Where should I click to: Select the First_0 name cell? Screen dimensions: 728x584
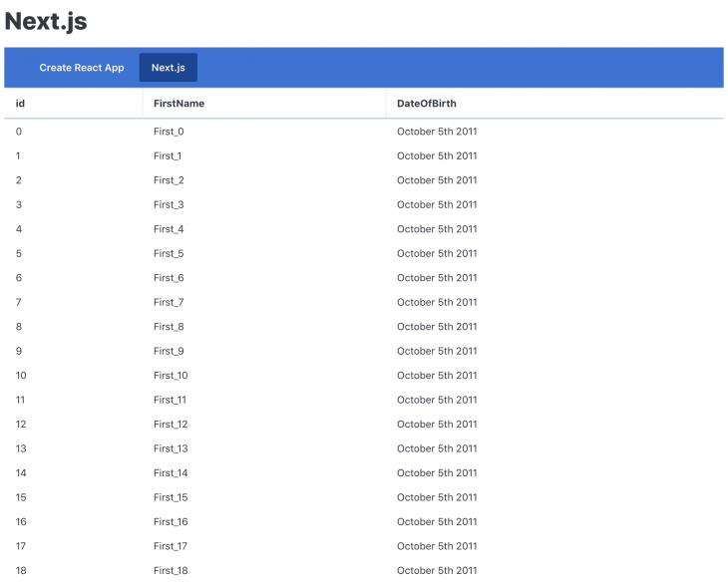169,132
